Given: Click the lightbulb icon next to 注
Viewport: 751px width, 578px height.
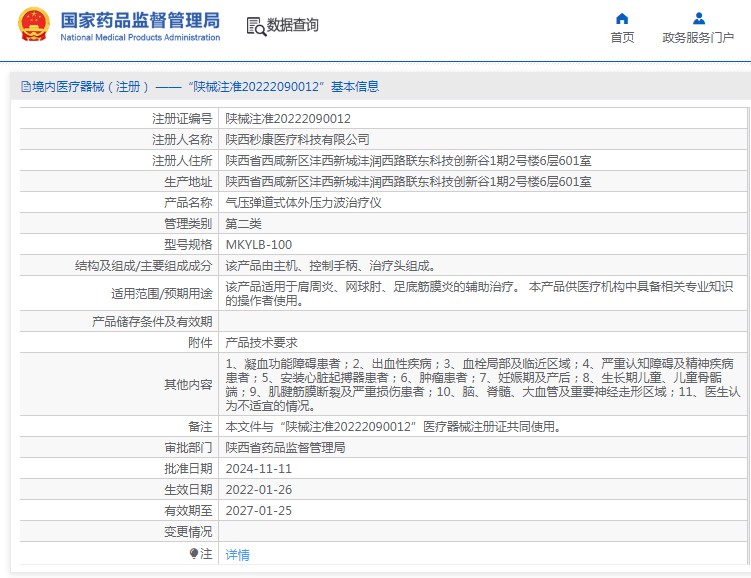Looking at the screenshot, I should pyautogui.click(x=194, y=553).
